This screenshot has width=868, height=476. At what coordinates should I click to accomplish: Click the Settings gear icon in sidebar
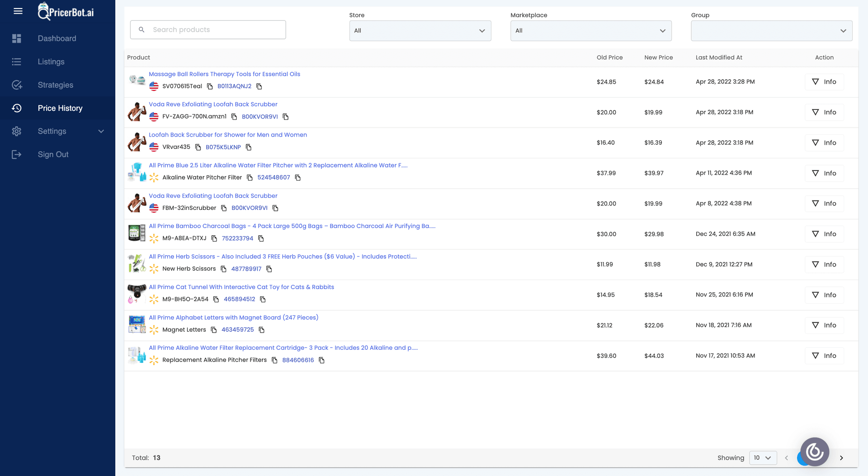[x=17, y=131]
